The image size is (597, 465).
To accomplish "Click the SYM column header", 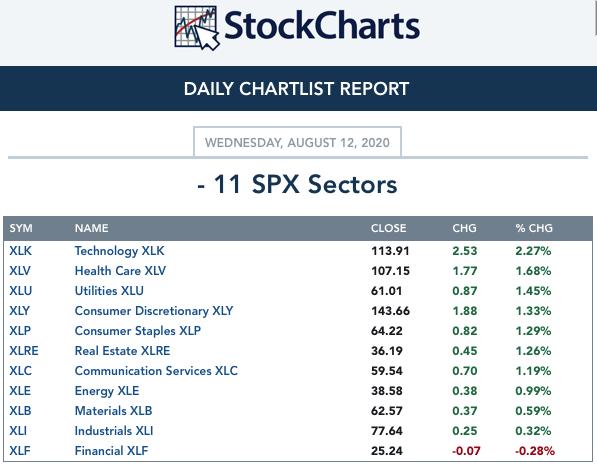I will coord(21,228).
